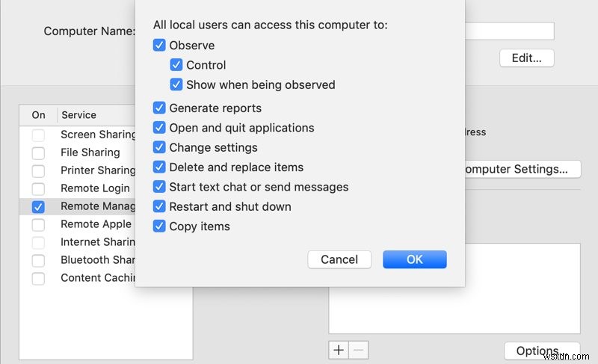Toggle the Control permission checkbox
The width and height of the screenshot is (598, 364).
176,65
